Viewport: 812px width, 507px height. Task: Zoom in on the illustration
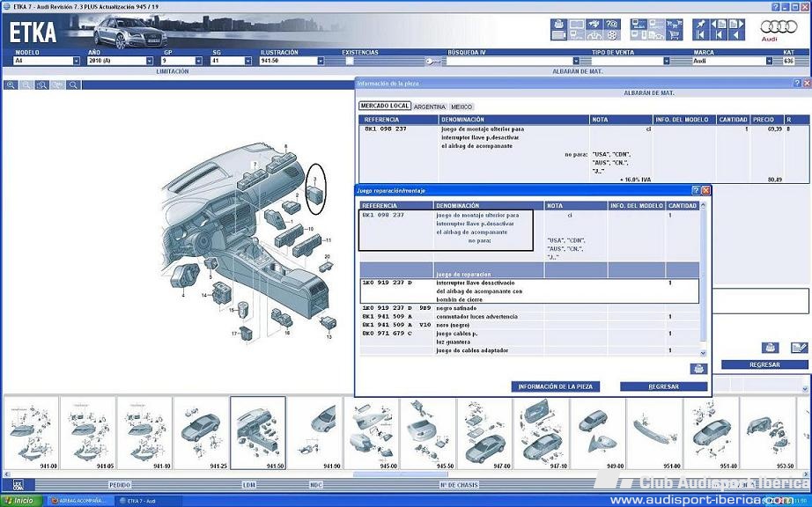coord(11,84)
